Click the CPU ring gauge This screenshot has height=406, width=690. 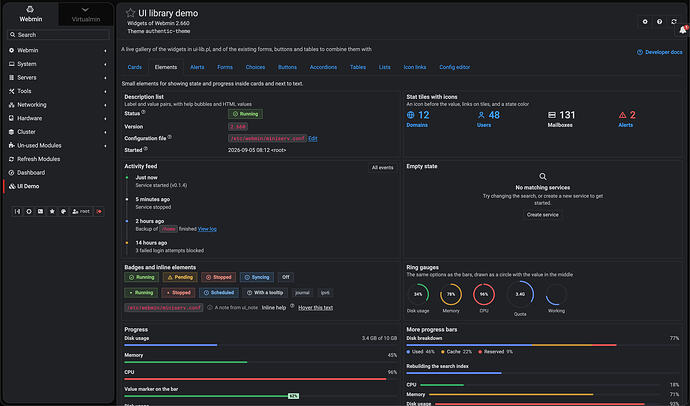click(x=484, y=294)
